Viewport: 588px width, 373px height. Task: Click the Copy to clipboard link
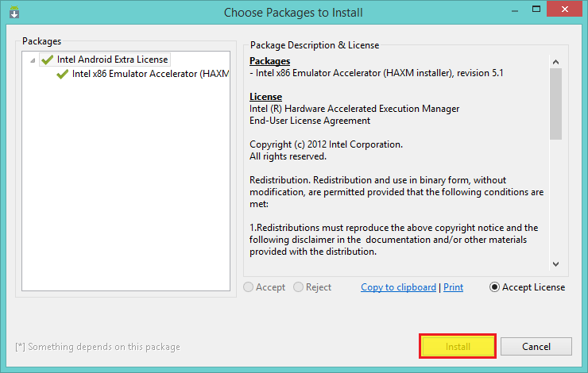(398, 287)
